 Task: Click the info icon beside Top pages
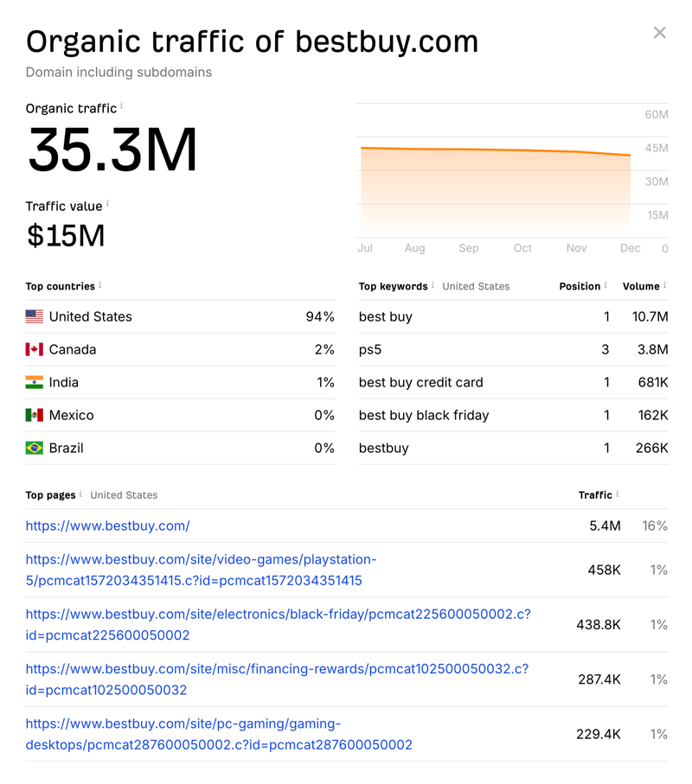coord(81,494)
